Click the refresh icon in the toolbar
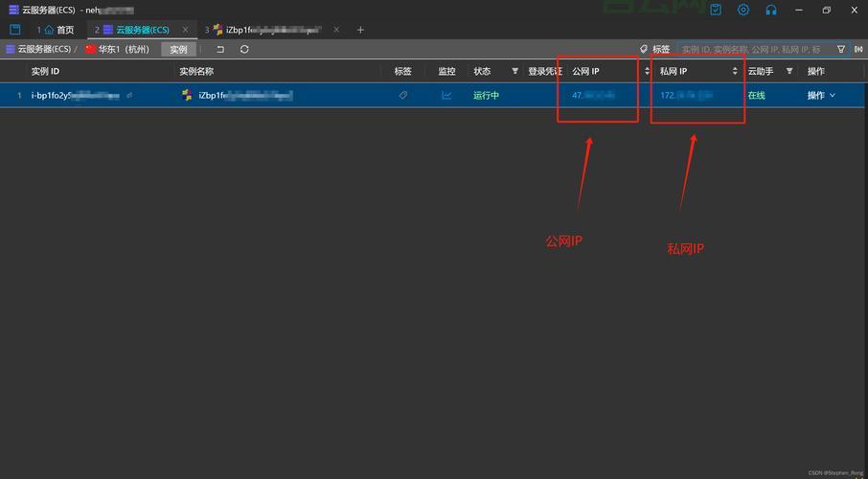This screenshot has height=479, width=868. point(244,49)
